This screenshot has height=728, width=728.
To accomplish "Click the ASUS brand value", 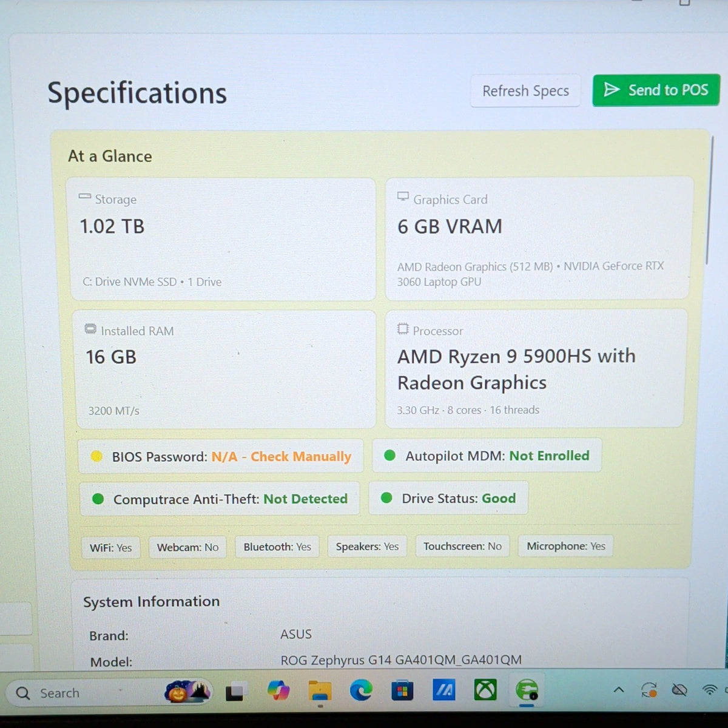I will pyautogui.click(x=296, y=634).
